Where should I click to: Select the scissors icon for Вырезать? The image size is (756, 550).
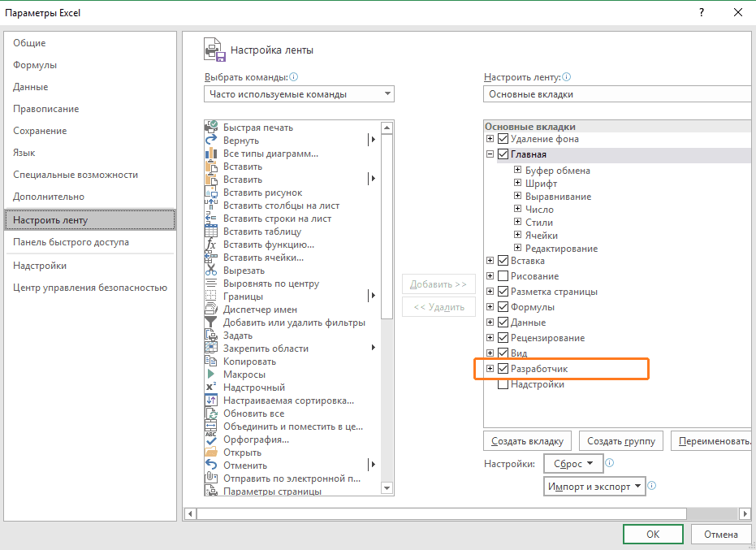click(211, 271)
